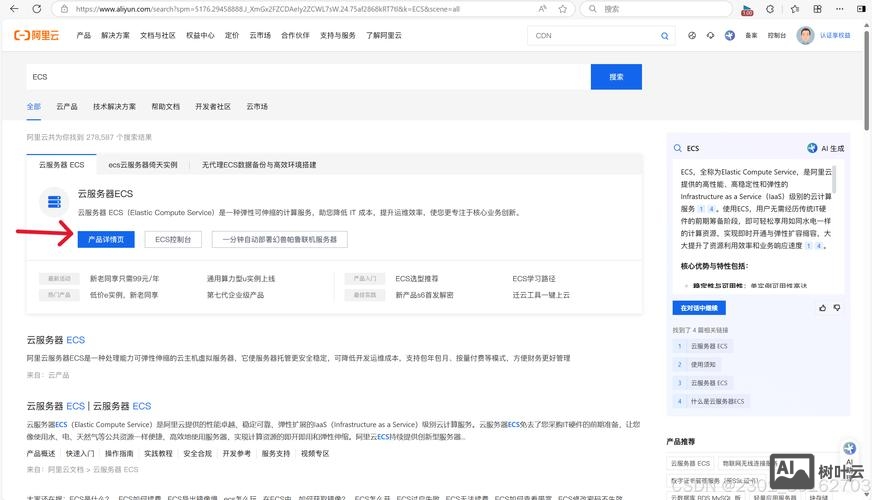The height and width of the screenshot is (500, 872).
Task: Toggle the browser sidebar icon
Action: 861,9
